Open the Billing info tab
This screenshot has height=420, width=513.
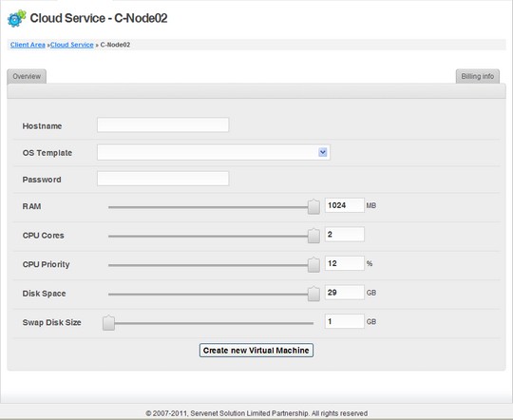(477, 76)
